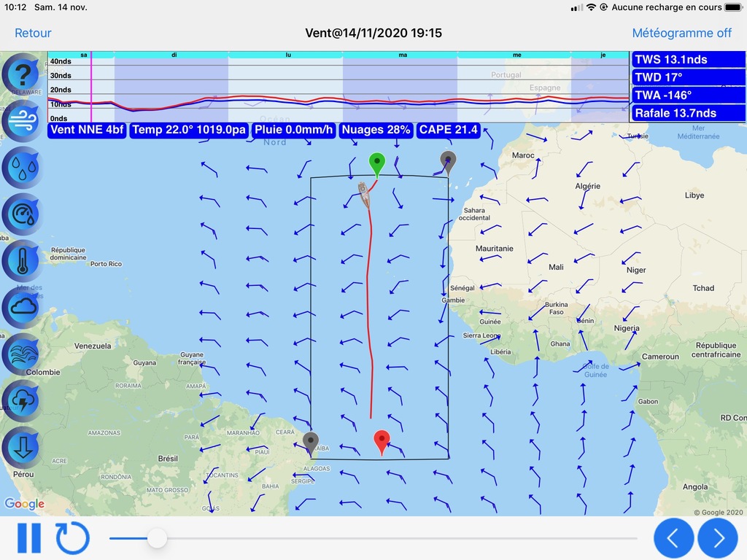Click the Porto Rico map label
This screenshot has height=560, width=747.
pyautogui.click(x=106, y=264)
